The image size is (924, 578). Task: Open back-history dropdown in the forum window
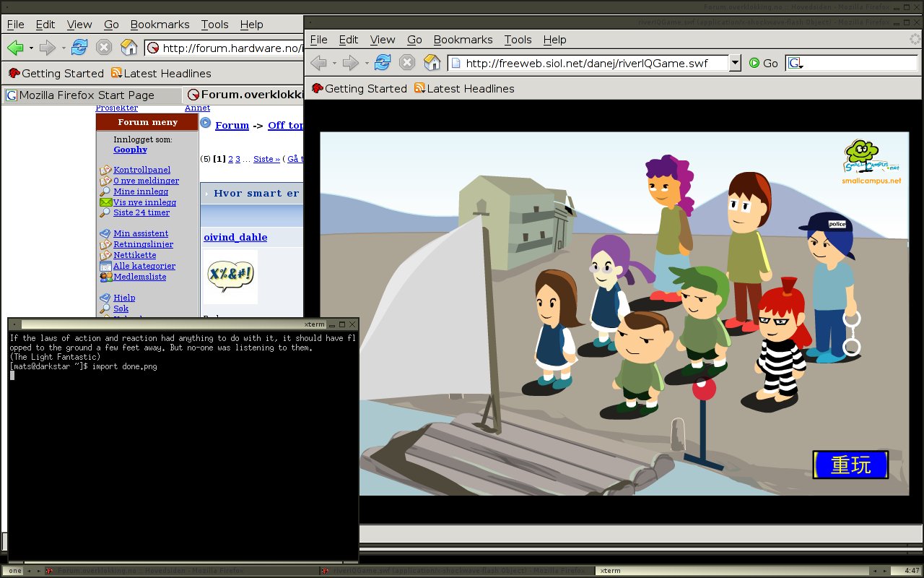click(31, 48)
